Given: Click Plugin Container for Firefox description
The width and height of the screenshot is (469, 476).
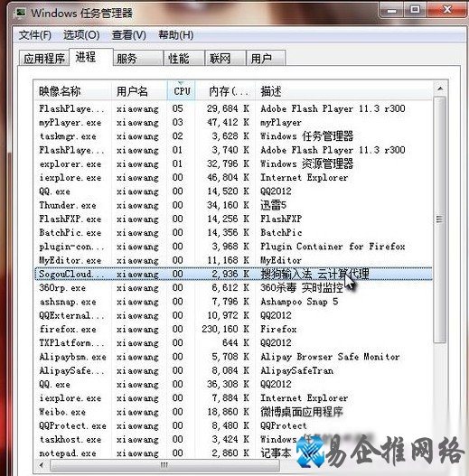Looking at the screenshot, I should (333, 247).
